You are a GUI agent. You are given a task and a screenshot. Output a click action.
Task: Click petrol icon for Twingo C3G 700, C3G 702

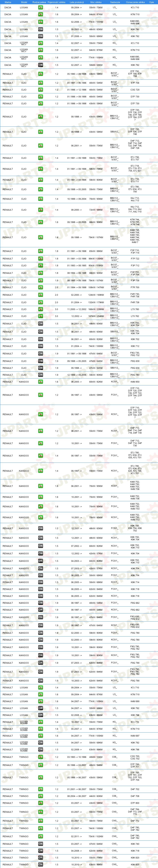pyautogui.click(x=40, y=757)
